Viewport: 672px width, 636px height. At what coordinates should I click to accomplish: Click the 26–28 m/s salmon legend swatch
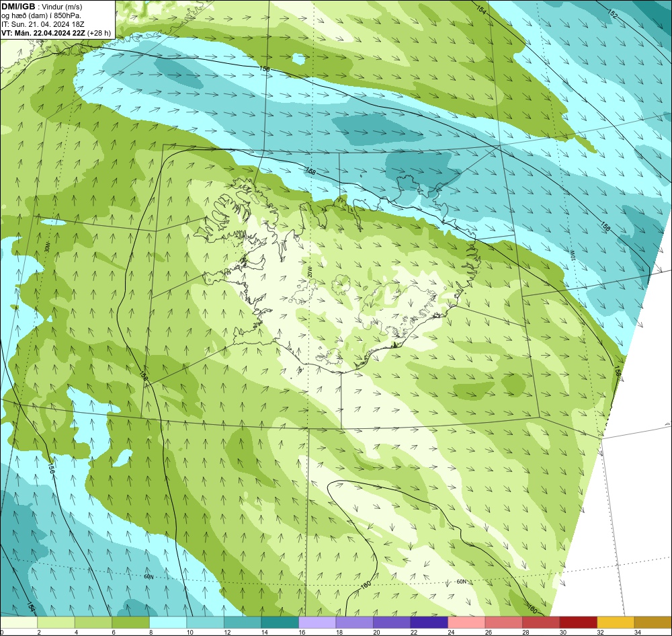[x=503, y=623]
